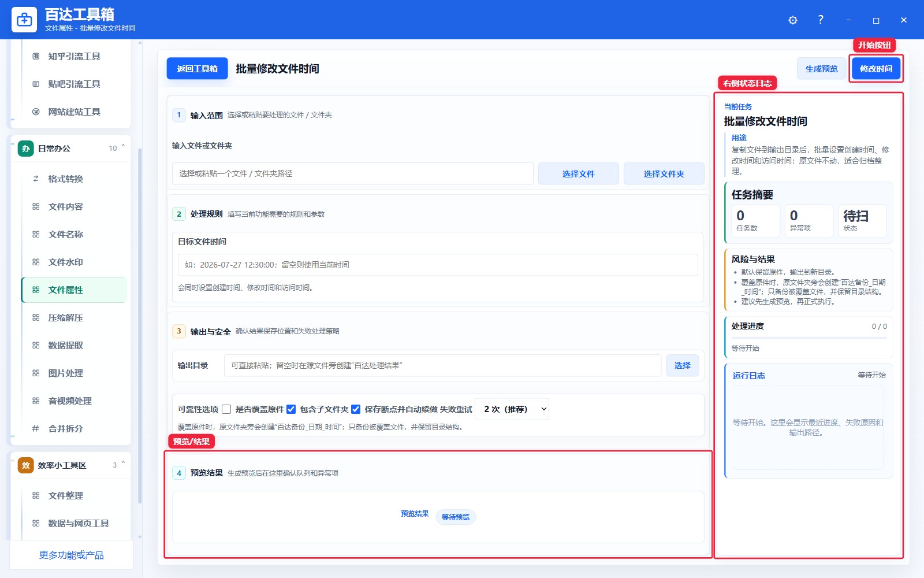This screenshot has height=578, width=924.
Task: Click the grid icon beside 文件整理
Action: 36,495
